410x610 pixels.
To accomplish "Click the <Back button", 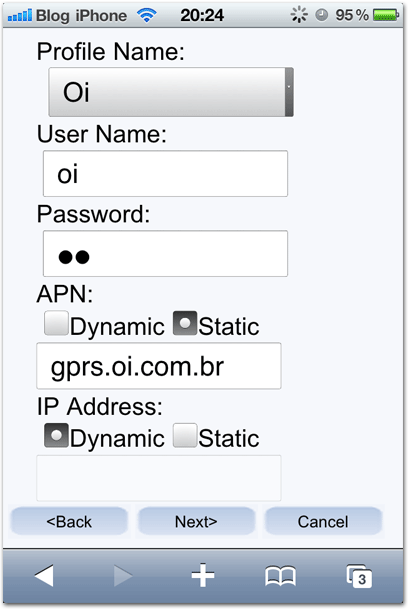I will pos(69,521).
